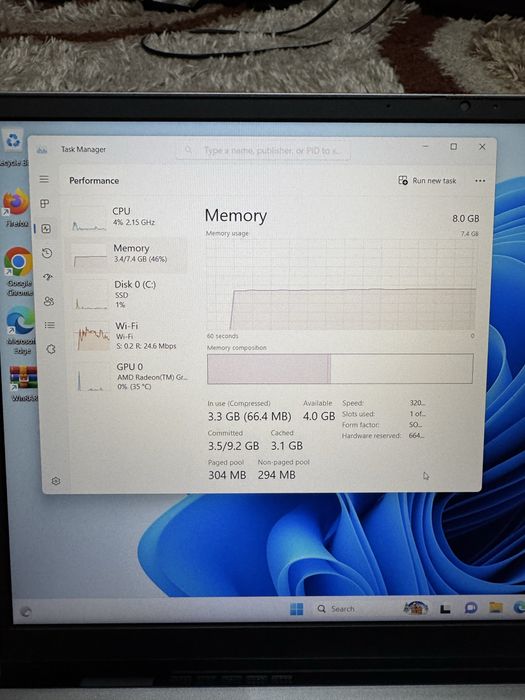The height and width of the screenshot is (700, 525).
Task: Open the Task View icon on taskbar
Action: pyautogui.click(x=445, y=608)
